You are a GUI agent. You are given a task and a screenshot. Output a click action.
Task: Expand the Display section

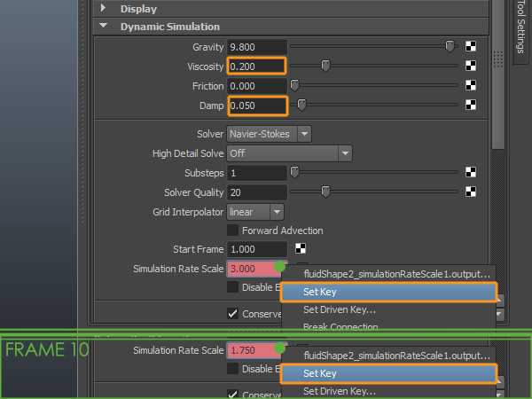click(105, 9)
